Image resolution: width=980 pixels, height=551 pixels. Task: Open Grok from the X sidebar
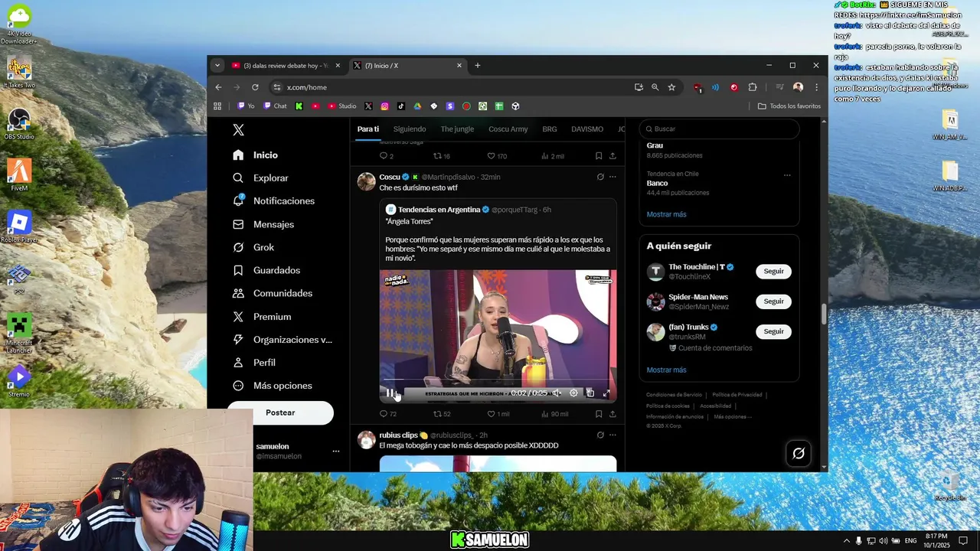tap(253, 247)
